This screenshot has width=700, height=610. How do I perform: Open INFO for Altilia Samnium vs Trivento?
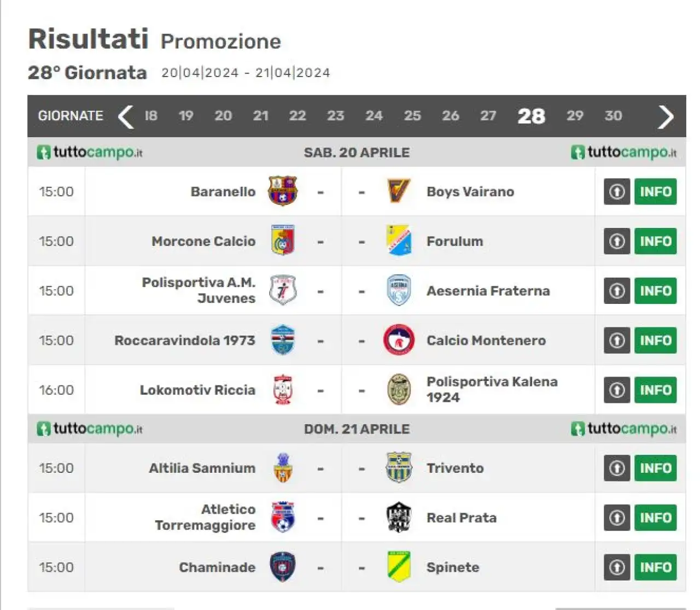click(x=655, y=468)
